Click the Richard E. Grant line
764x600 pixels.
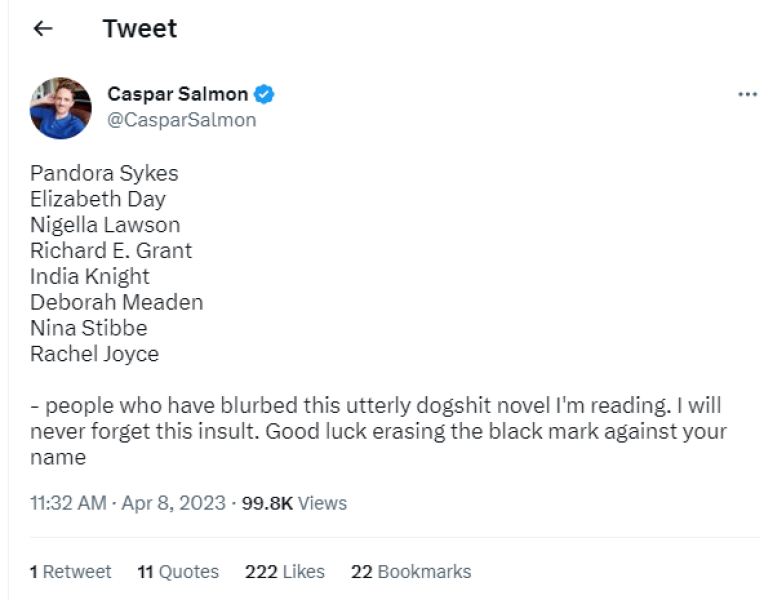click(111, 250)
